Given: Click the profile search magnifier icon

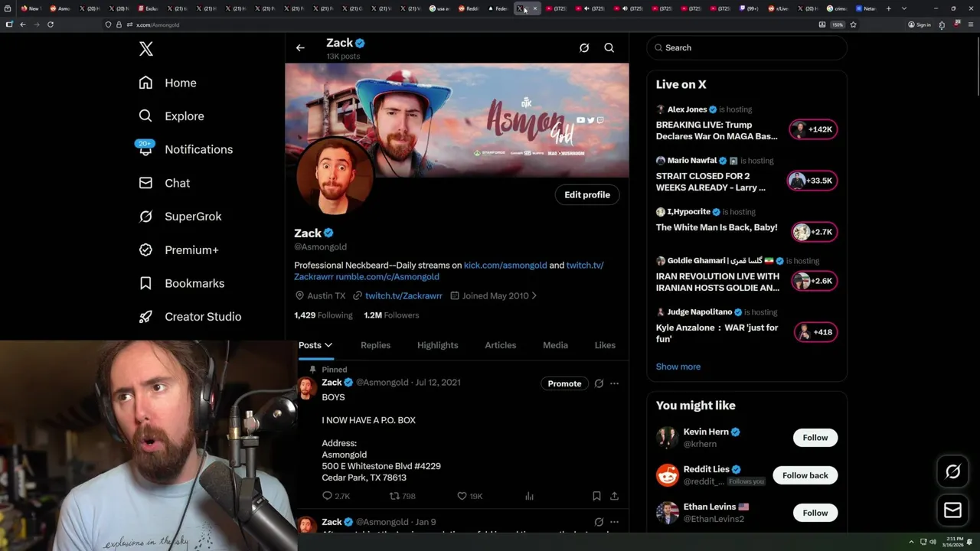Looking at the screenshot, I should point(609,47).
